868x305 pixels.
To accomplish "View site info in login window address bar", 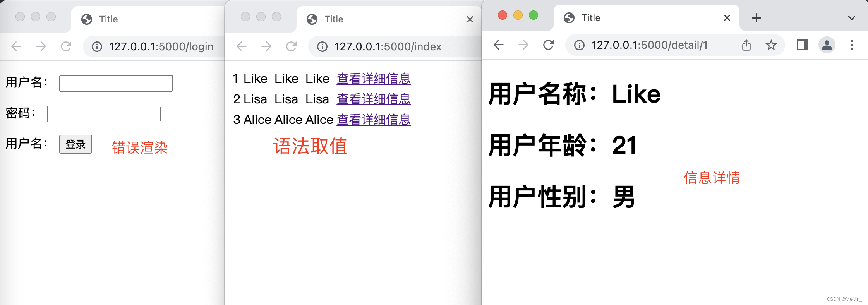I will tap(97, 47).
